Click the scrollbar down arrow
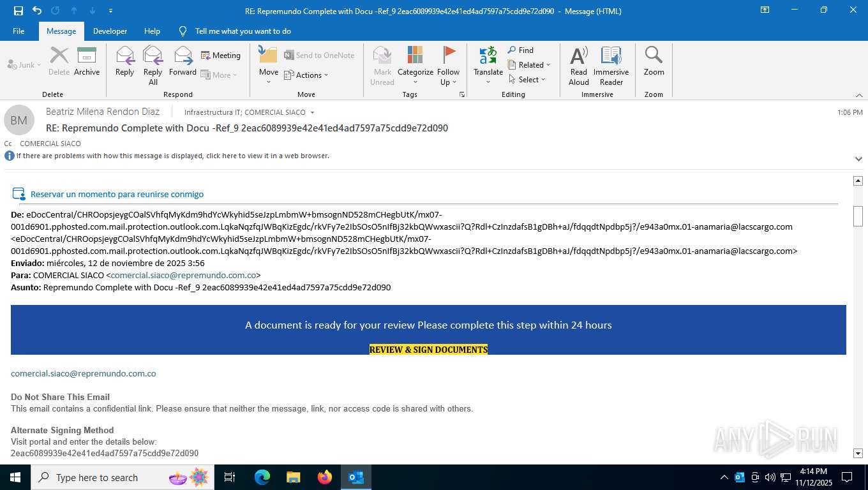 858,453
